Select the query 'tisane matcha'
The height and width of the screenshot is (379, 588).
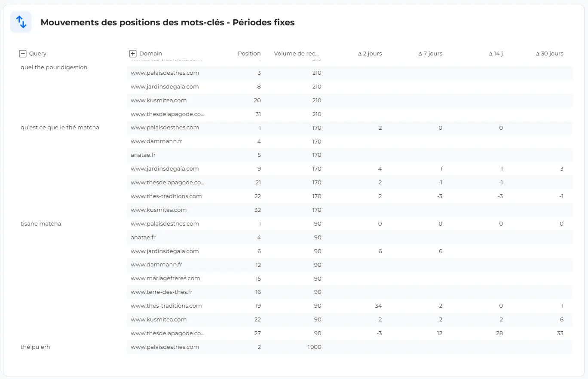tap(41, 223)
